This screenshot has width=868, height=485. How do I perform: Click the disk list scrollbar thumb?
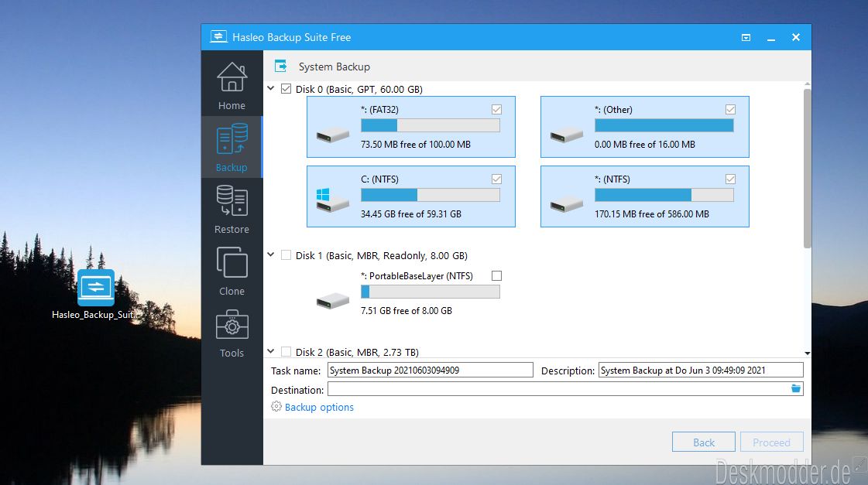[807, 168]
